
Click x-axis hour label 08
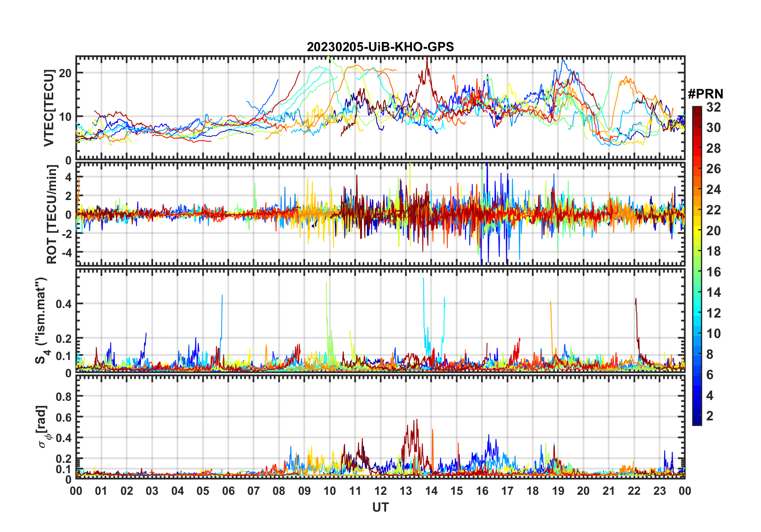click(279, 491)
